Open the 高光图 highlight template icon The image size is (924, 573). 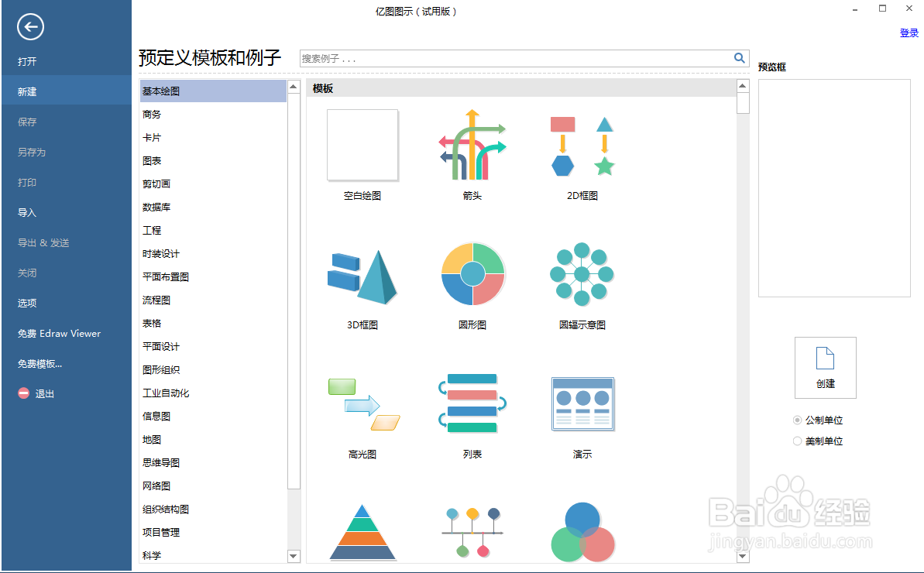pyautogui.click(x=363, y=404)
